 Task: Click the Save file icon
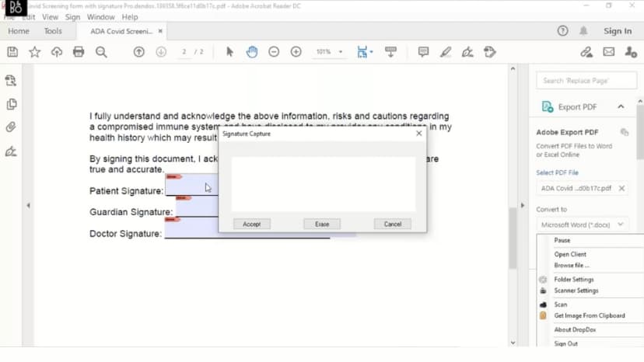tap(12, 52)
